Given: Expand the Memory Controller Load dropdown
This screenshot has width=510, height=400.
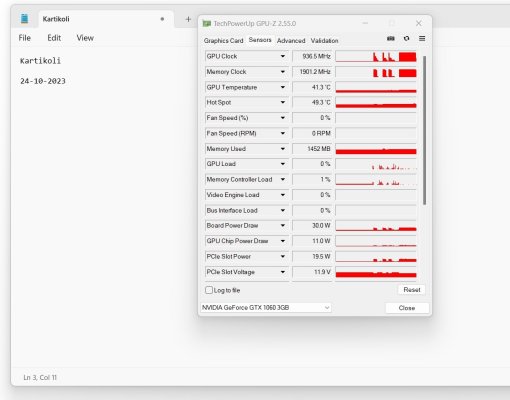Looking at the screenshot, I should point(283,179).
